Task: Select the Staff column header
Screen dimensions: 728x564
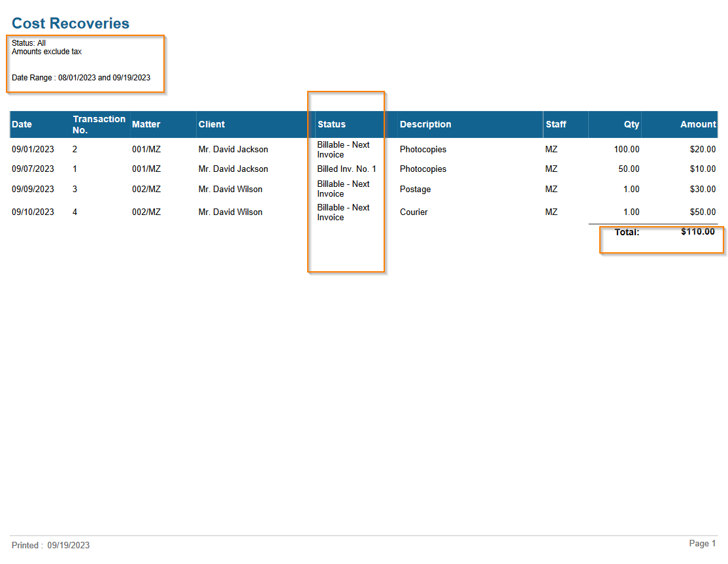Action: point(556,124)
